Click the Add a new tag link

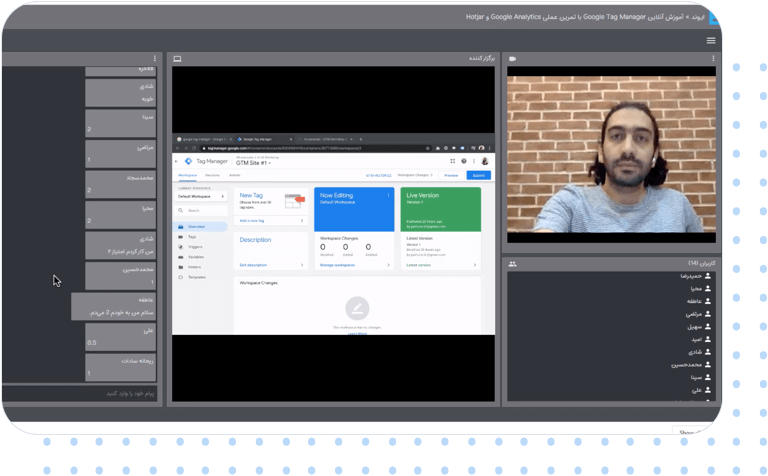(252, 221)
